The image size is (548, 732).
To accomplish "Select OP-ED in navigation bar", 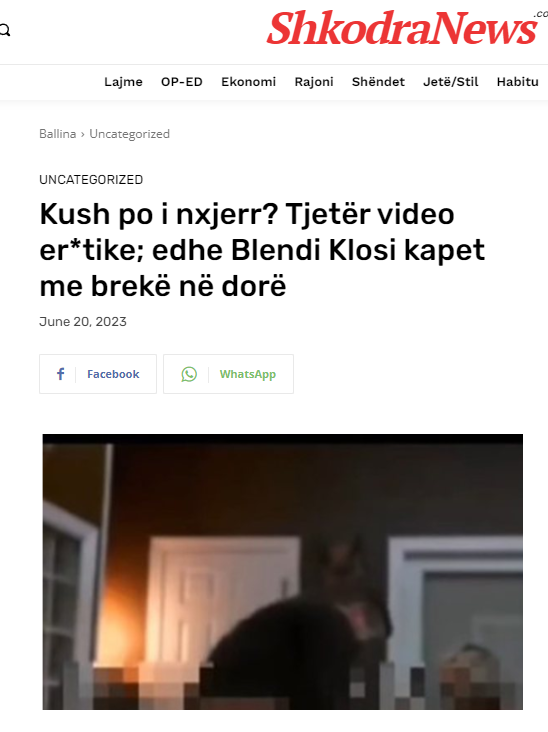I will [x=182, y=82].
